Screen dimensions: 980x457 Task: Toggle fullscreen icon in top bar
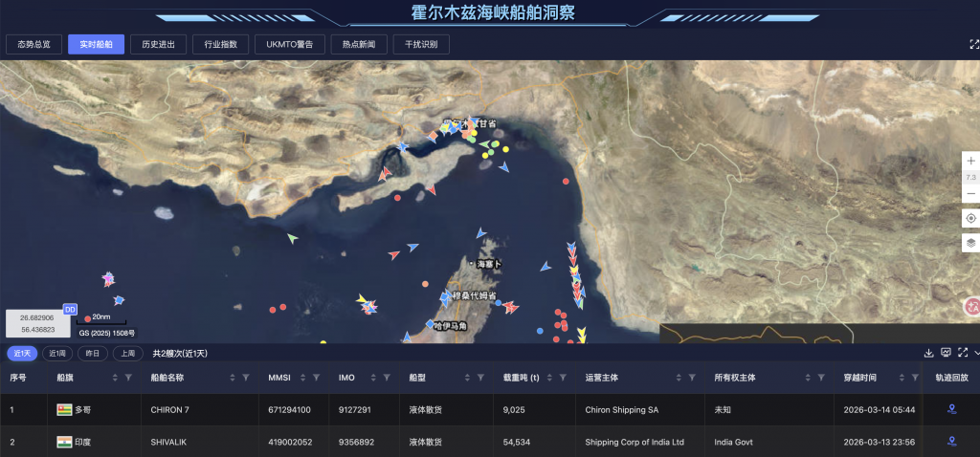pos(973,44)
